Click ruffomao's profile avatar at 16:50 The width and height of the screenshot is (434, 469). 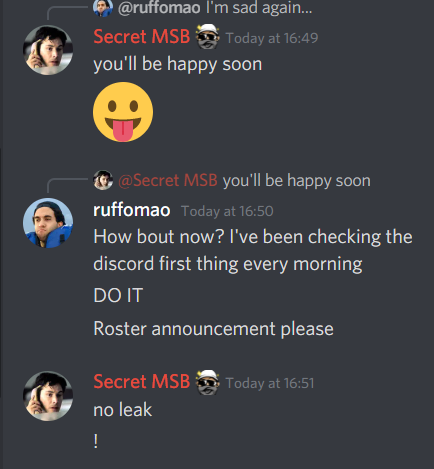[48, 223]
